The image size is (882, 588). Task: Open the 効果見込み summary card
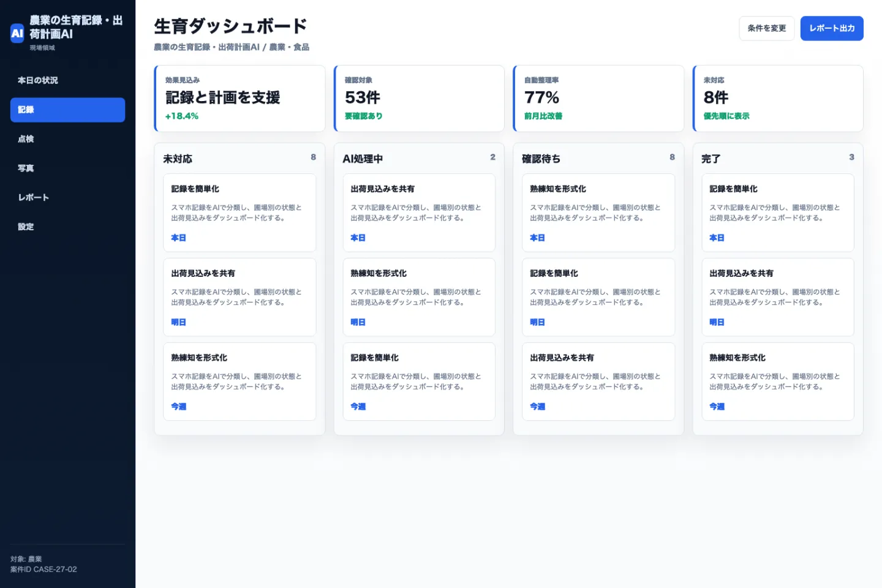239,98
